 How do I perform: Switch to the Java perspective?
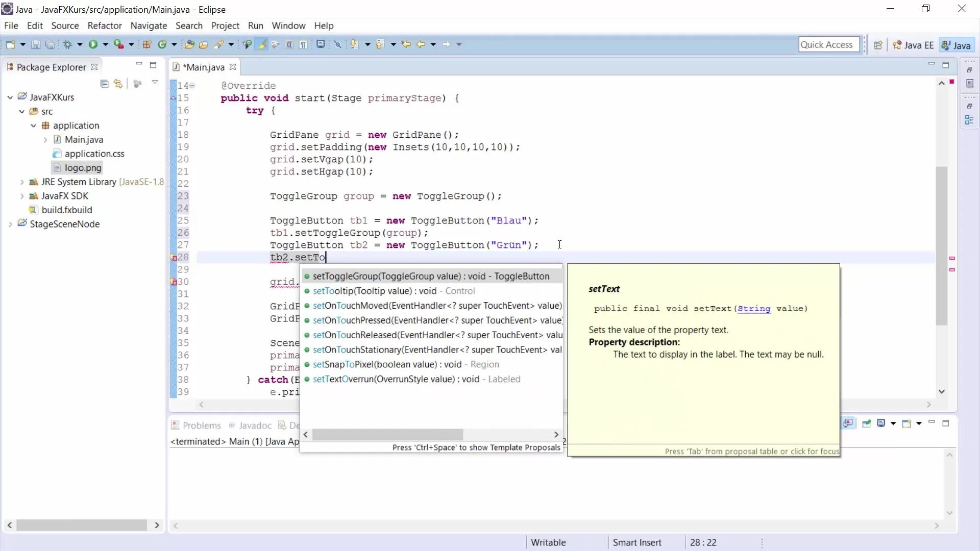(x=956, y=45)
